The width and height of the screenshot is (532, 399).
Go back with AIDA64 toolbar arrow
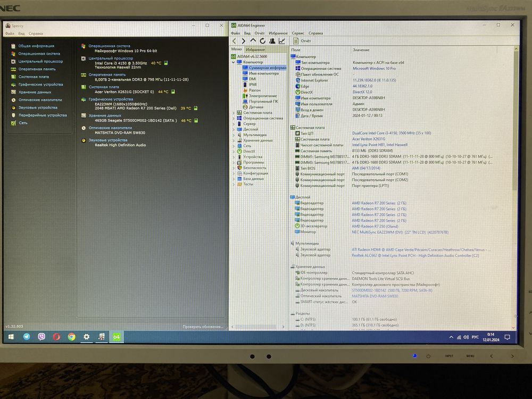click(234, 41)
